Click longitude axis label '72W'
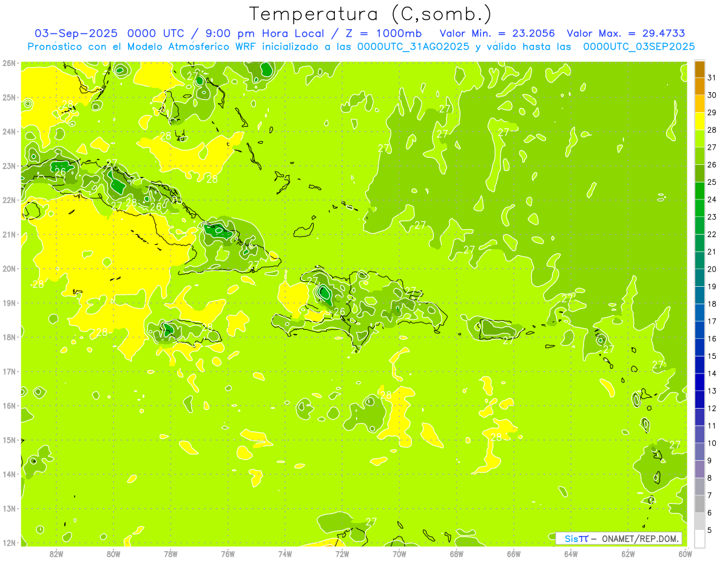This screenshot has height=562, width=728. [x=342, y=554]
